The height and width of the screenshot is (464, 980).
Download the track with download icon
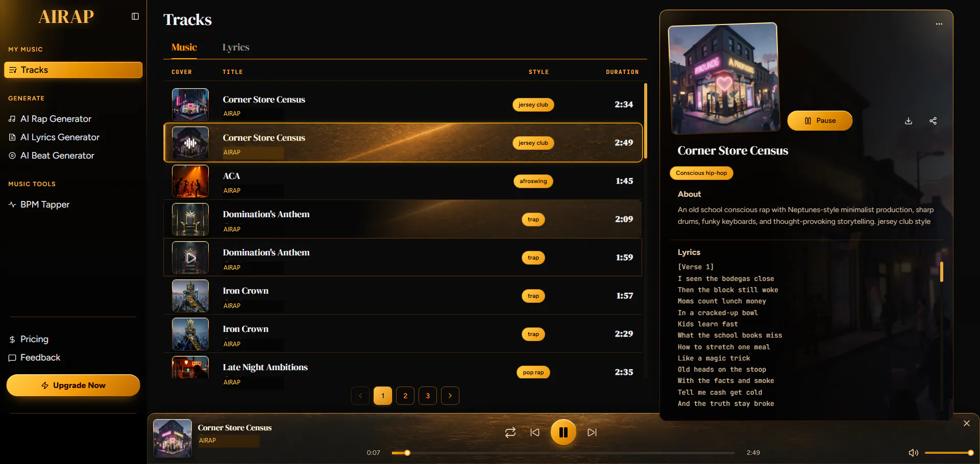(909, 121)
